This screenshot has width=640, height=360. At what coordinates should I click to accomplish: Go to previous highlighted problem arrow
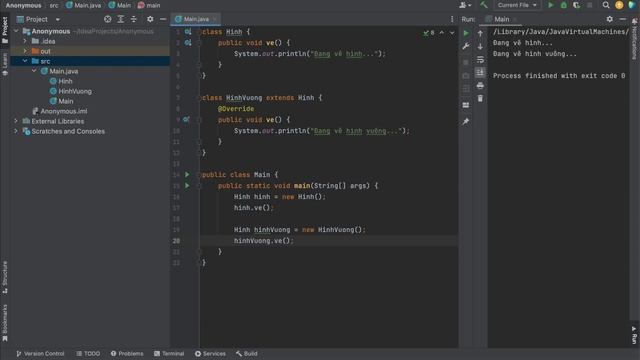[442, 33]
